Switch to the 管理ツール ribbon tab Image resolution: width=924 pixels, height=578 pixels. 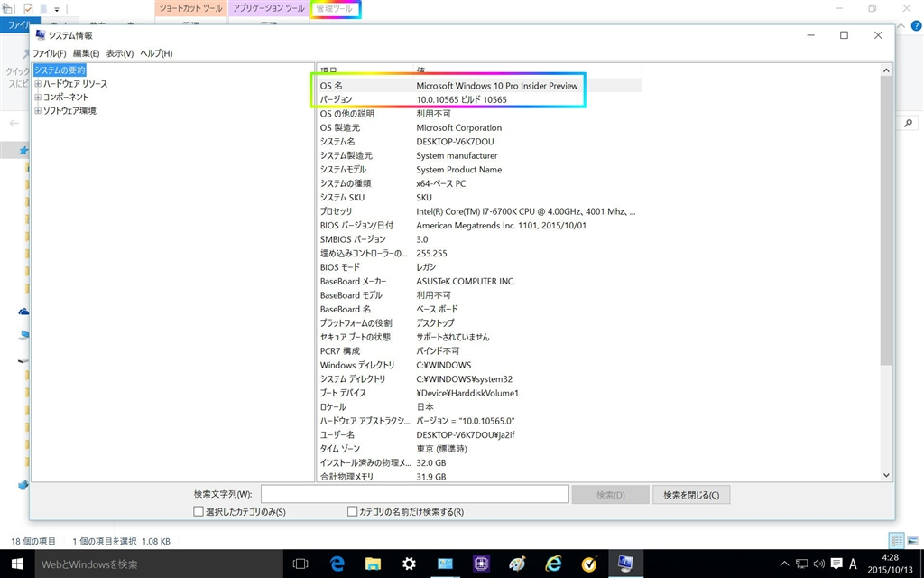pyautogui.click(x=335, y=8)
